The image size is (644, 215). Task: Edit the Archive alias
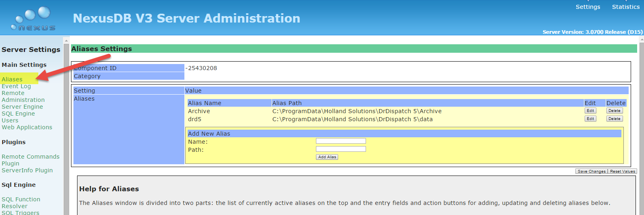590,111
